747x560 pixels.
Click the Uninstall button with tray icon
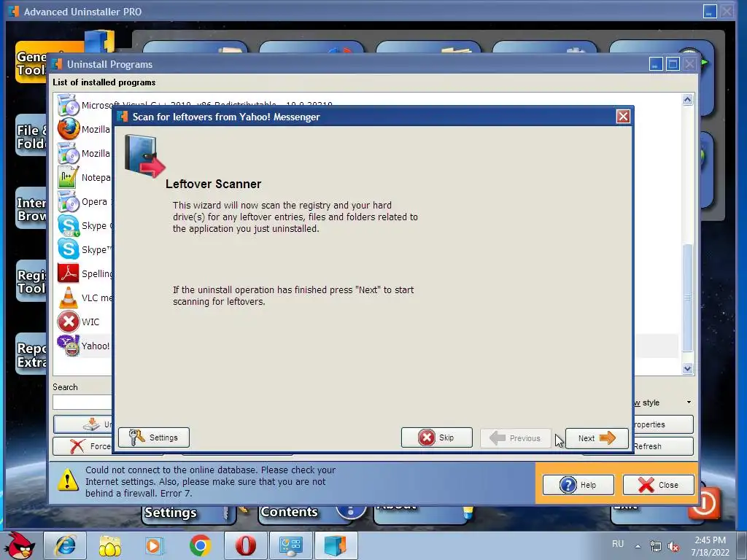pyautogui.click(x=83, y=424)
